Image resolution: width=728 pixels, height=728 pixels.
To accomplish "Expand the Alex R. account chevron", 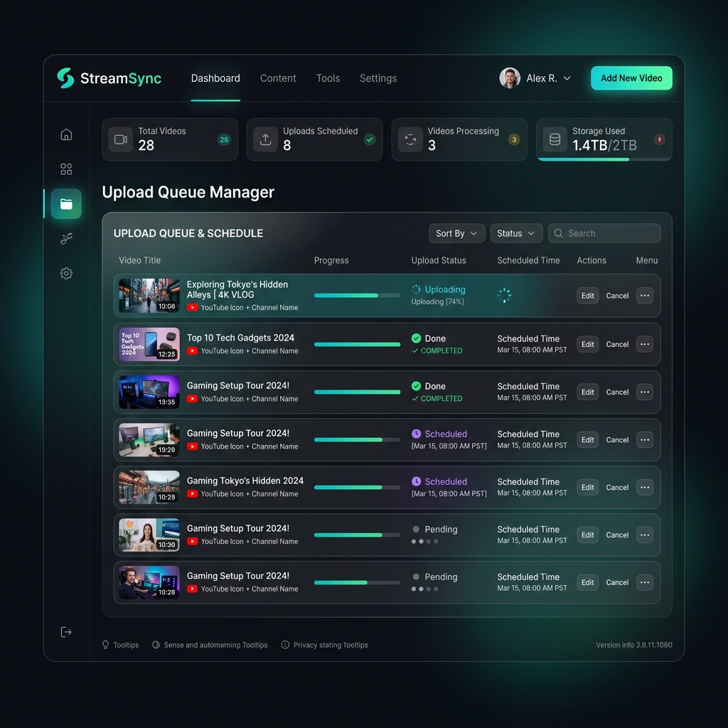I will pyautogui.click(x=567, y=78).
